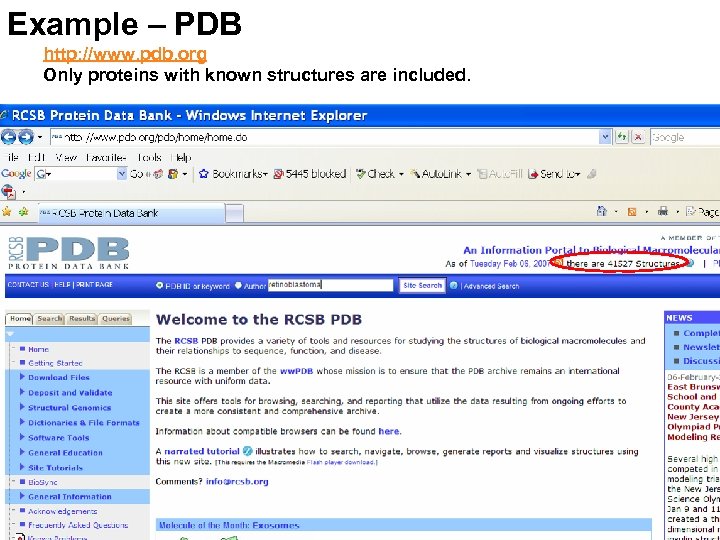Open the address bar history dropdown arrow
This screenshot has height=540, width=720.
click(605, 137)
